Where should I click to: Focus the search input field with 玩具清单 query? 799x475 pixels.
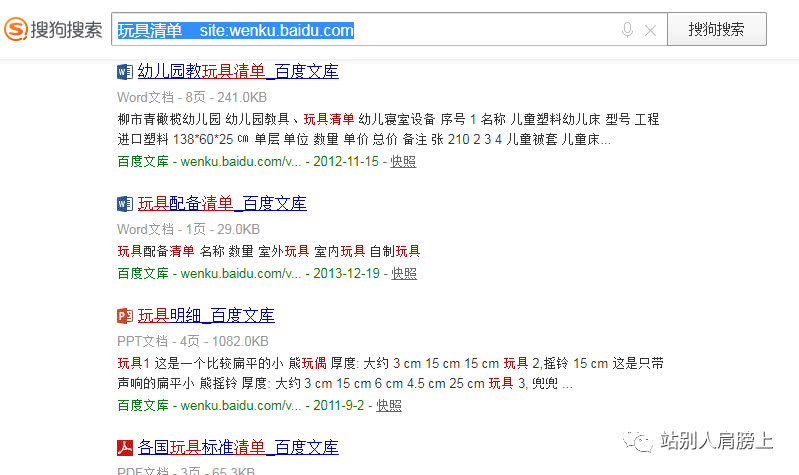tap(389, 30)
